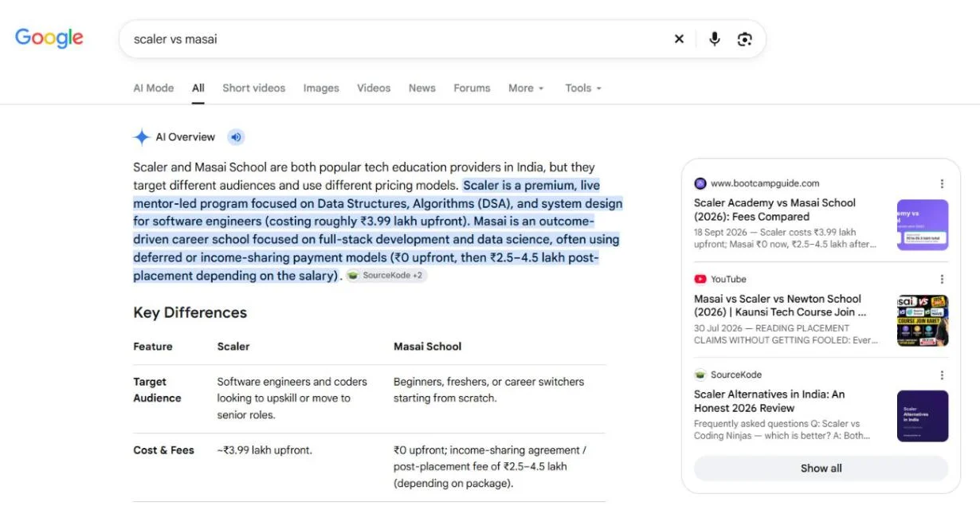This screenshot has height=510, width=980.
Task: Open 'Scaler Academy vs Masai School (2026)' link
Action: click(774, 210)
